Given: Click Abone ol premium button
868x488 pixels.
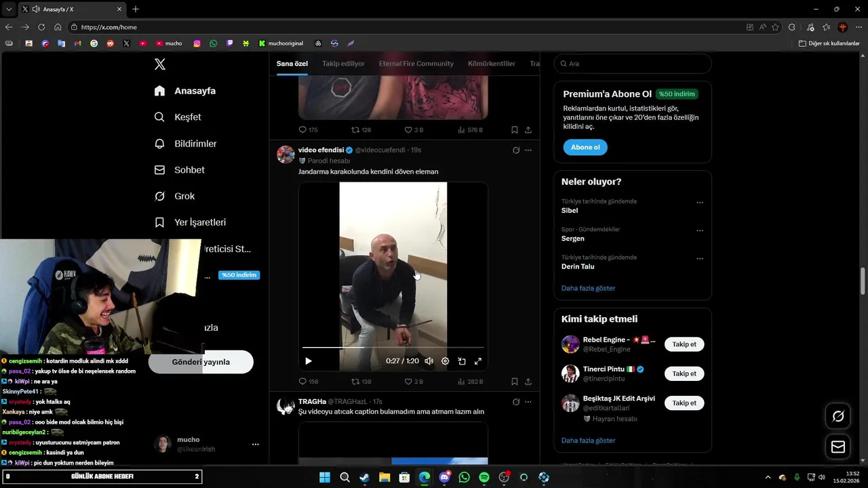Looking at the screenshot, I should tap(585, 147).
